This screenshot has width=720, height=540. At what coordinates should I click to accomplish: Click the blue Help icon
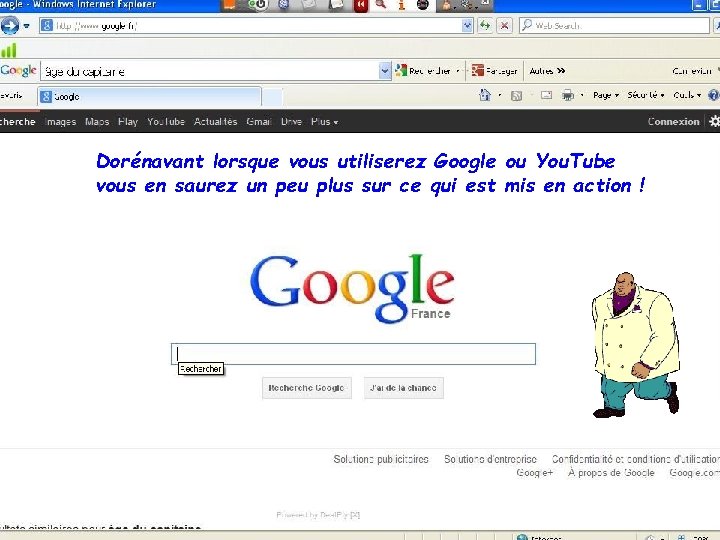pos(714,95)
